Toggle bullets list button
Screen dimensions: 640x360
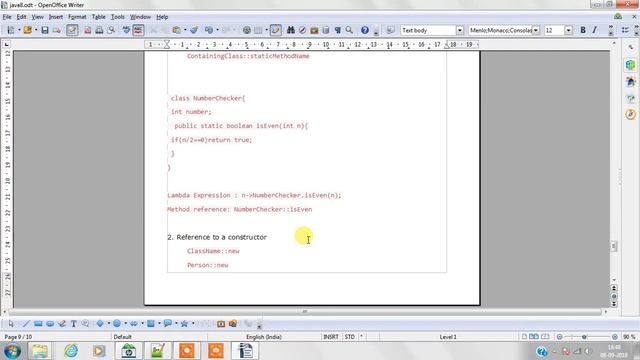point(625,30)
